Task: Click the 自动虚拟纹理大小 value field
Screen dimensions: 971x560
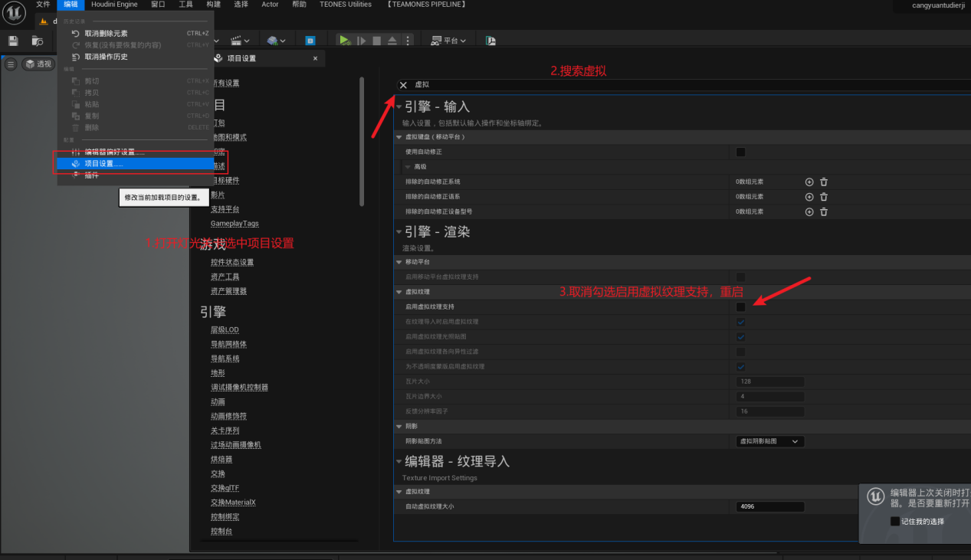Action: 769,506
